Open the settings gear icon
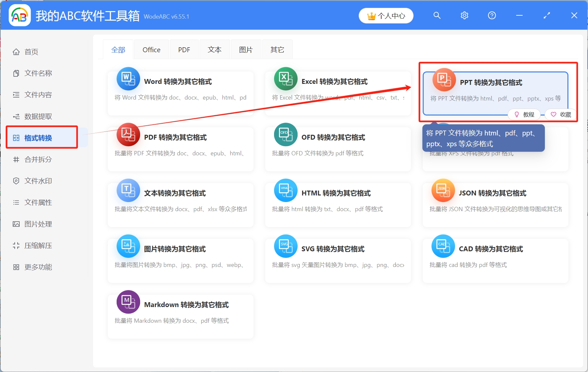 point(464,15)
